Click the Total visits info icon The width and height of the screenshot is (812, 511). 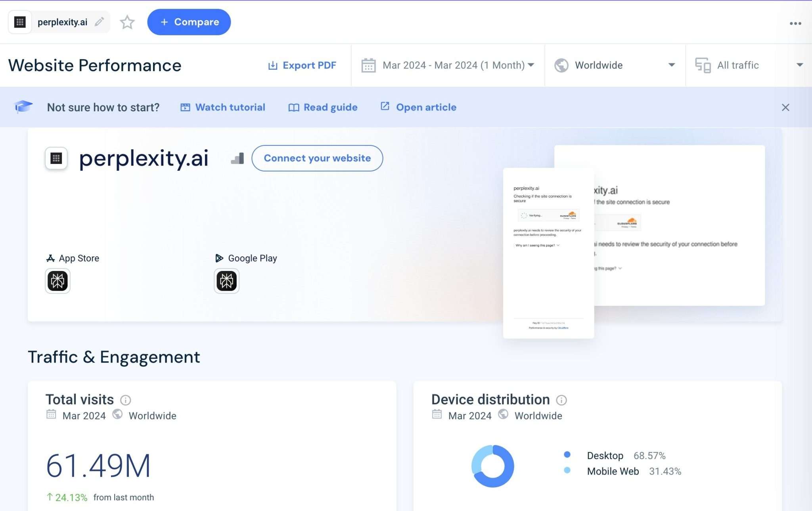click(126, 400)
